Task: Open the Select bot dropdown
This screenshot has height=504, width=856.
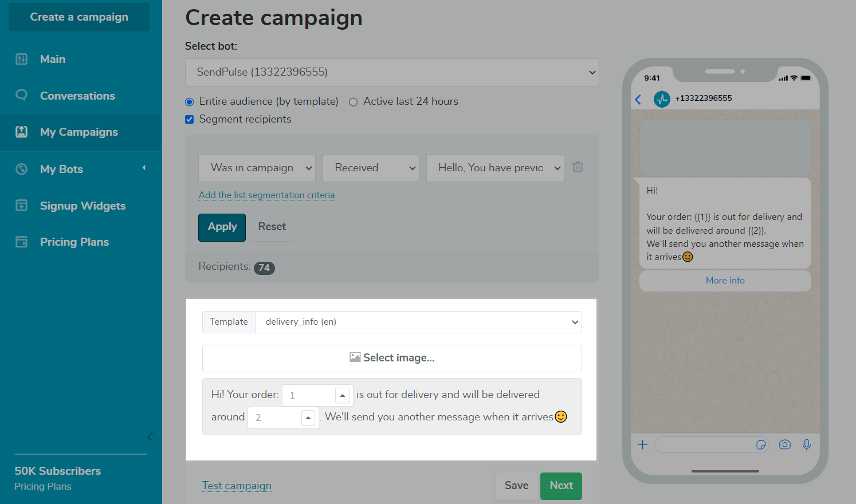Action: [x=392, y=73]
